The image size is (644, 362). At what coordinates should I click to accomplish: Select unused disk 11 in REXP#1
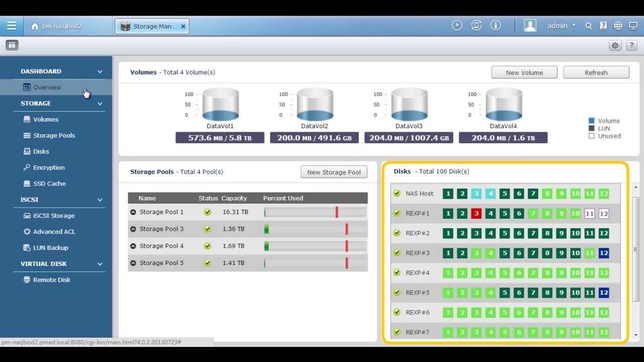click(x=590, y=214)
